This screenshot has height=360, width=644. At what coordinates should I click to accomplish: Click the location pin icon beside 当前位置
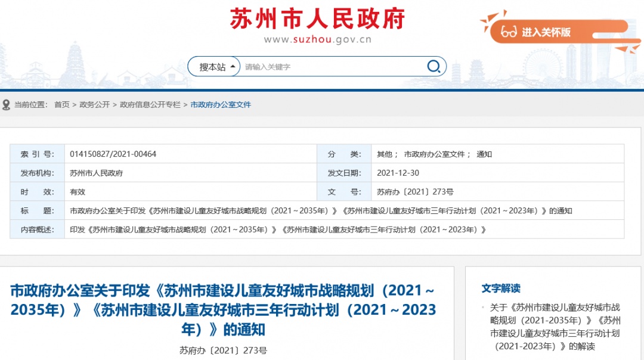pos(7,105)
